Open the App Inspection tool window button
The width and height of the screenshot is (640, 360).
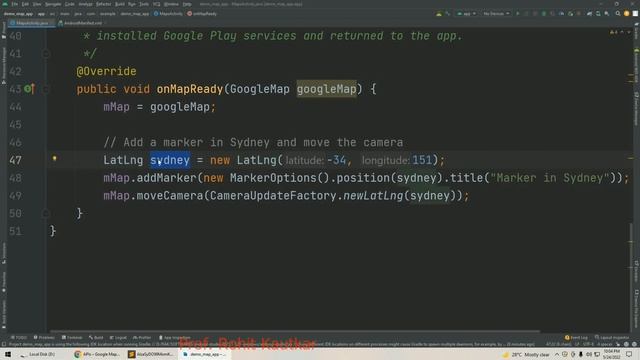pos(174,338)
